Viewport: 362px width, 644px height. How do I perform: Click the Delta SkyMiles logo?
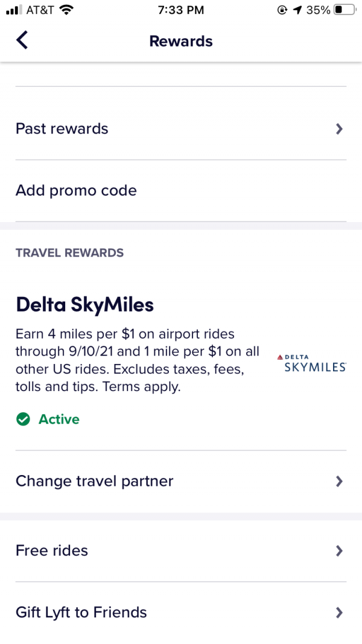pos(315,363)
